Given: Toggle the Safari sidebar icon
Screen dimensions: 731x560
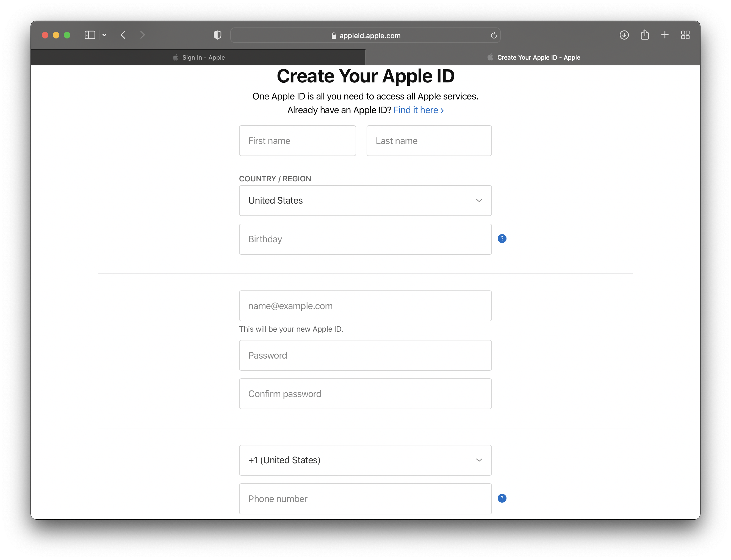Looking at the screenshot, I should pos(90,35).
